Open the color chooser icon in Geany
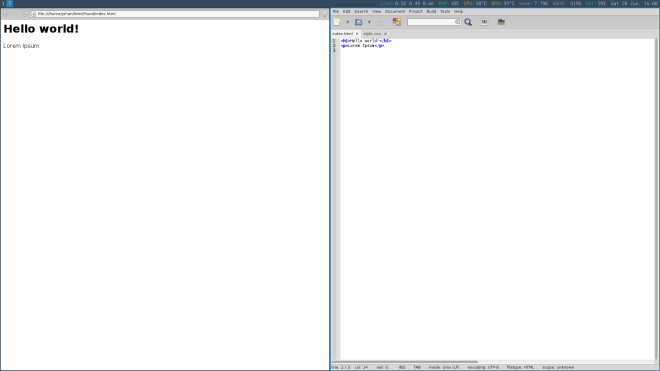660x371 pixels. (397, 22)
